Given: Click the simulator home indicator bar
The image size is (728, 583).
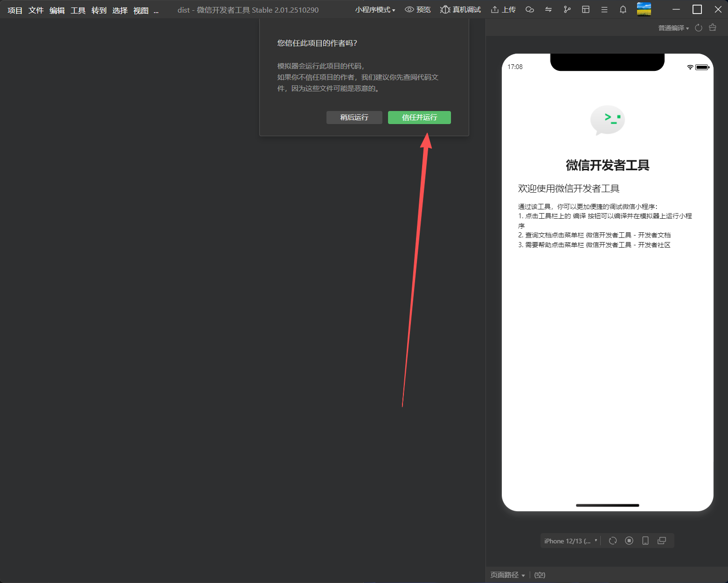Looking at the screenshot, I should (608, 505).
